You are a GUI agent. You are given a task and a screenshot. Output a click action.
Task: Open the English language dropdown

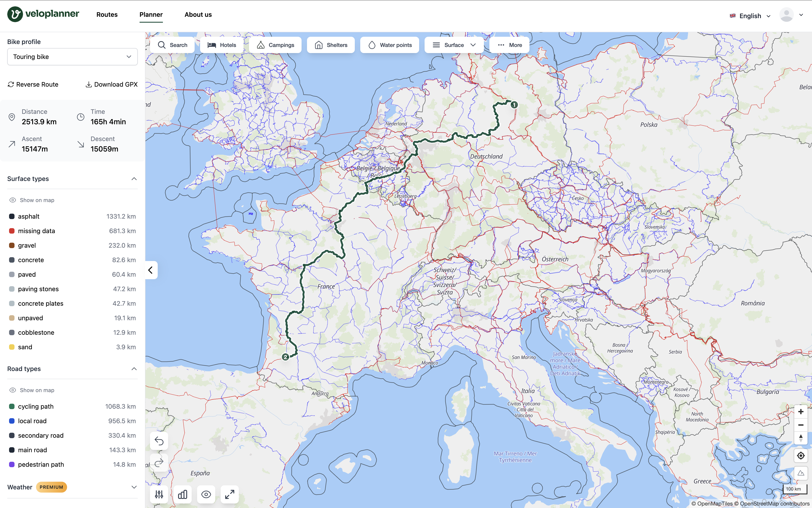[750, 16]
